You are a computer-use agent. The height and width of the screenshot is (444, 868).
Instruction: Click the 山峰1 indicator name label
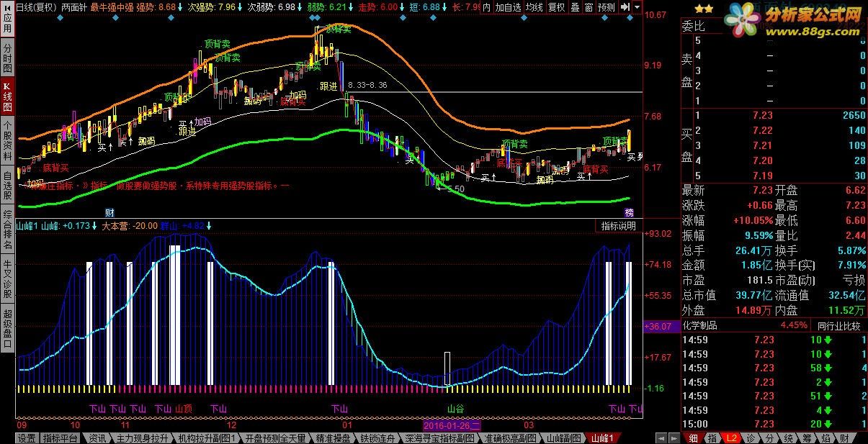27,226
